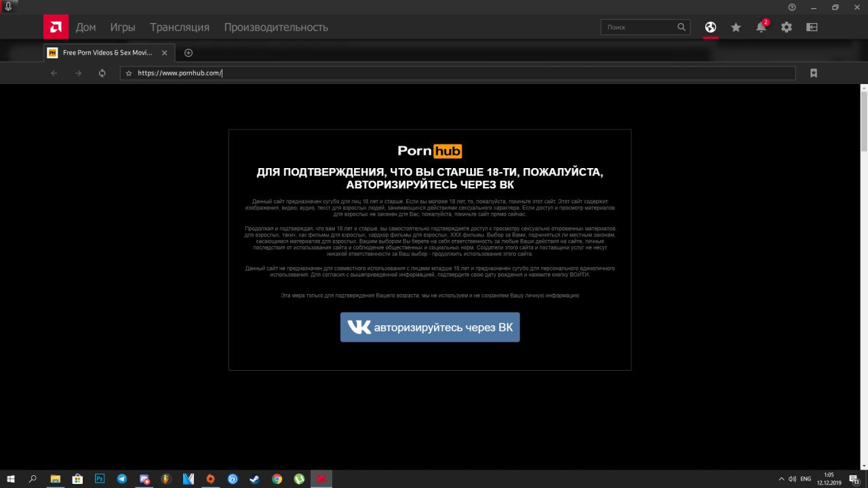This screenshot has width=868, height=488.
Task: Open Steam from taskbar
Action: point(254,479)
